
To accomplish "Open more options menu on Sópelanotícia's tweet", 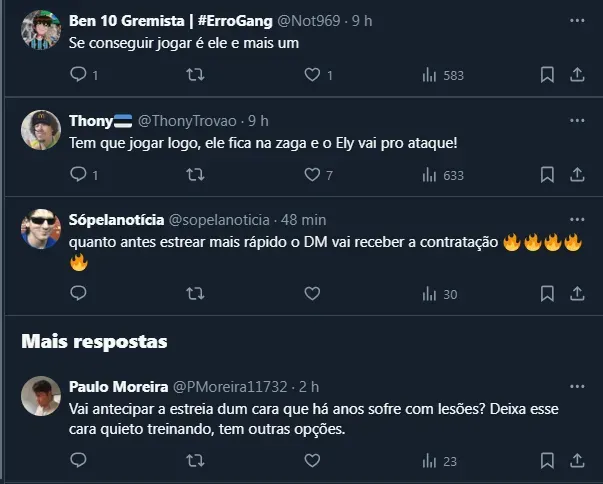I will 577,219.
